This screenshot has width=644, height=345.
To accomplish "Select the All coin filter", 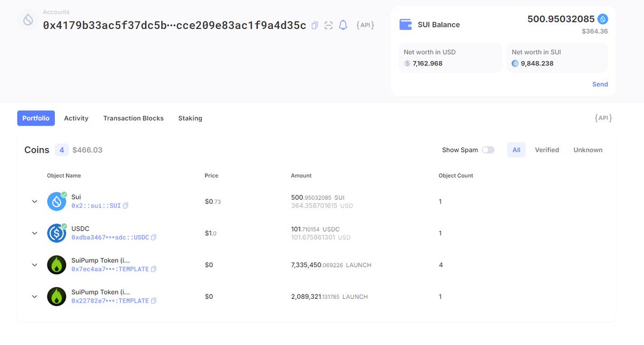I will tap(516, 150).
